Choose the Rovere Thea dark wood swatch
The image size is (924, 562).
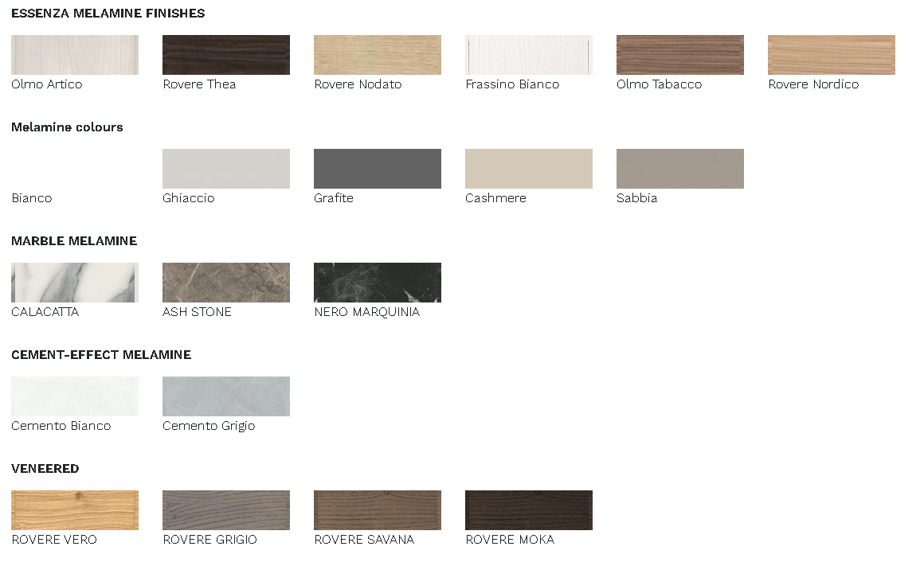click(x=226, y=55)
